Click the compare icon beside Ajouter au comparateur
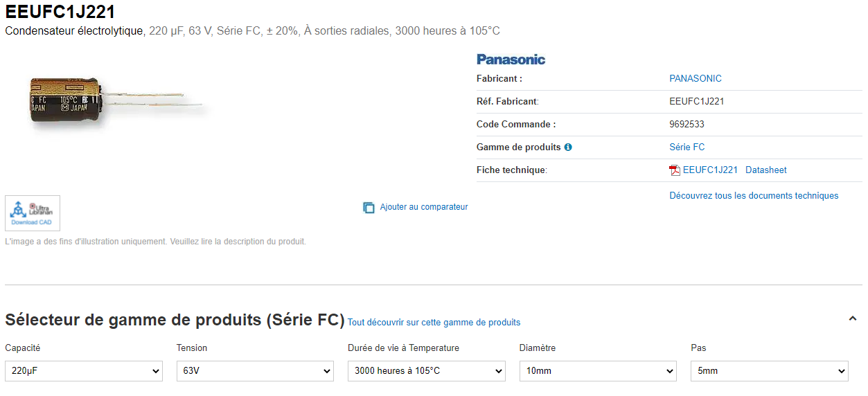868x396 pixels. click(x=369, y=207)
